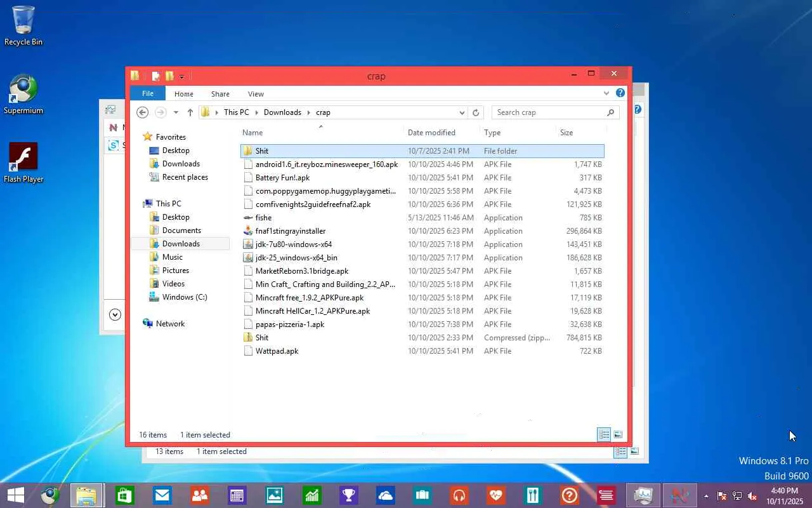Click the search magnifier icon
The image size is (812, 508).
[610, 112]
